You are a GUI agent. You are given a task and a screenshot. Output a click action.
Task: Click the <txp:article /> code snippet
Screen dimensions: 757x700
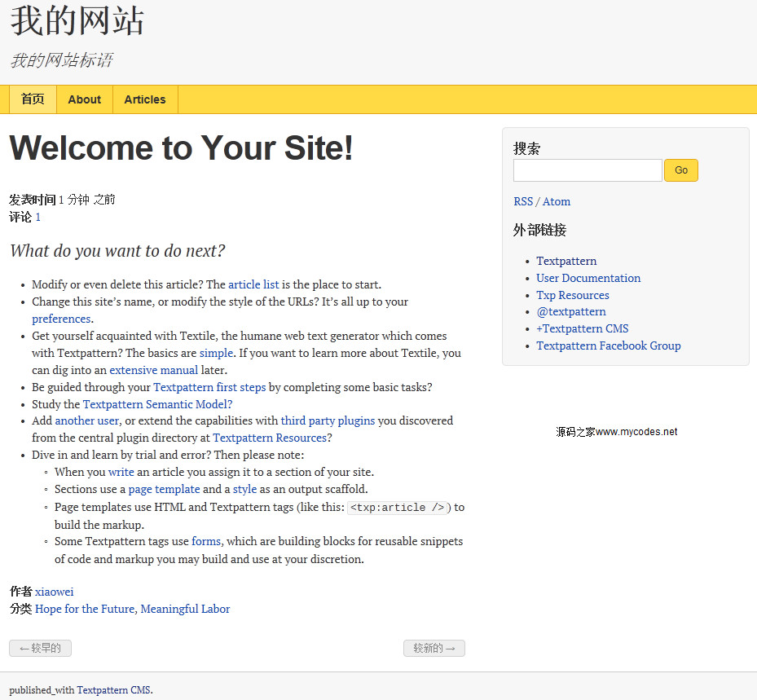399,508
